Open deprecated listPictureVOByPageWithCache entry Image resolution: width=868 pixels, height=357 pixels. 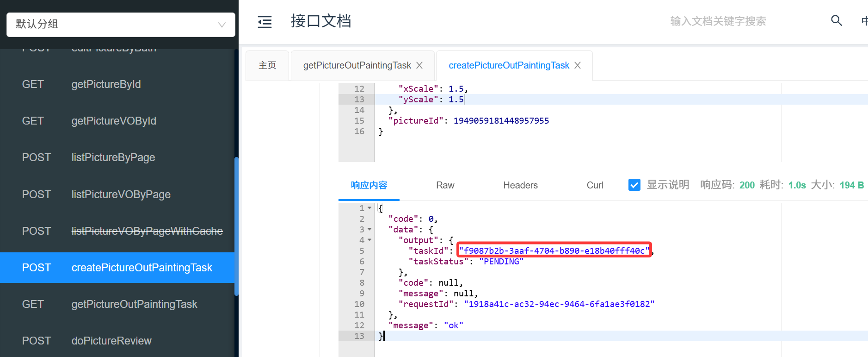pyautogui.click(x=117, y=231)
